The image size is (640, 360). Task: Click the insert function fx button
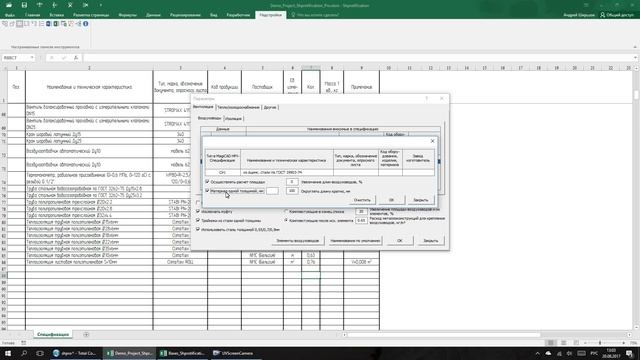click(x=76, y=58)
